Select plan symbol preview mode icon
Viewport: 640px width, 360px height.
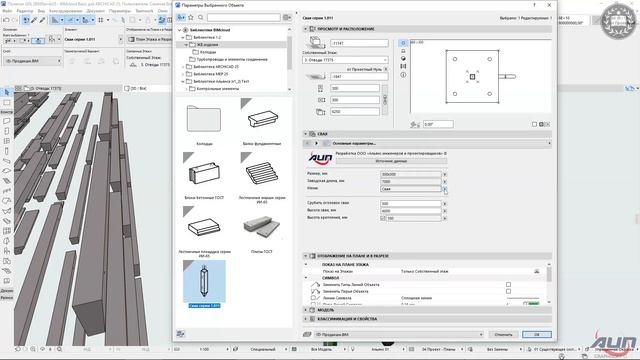(x=403, y=43)
